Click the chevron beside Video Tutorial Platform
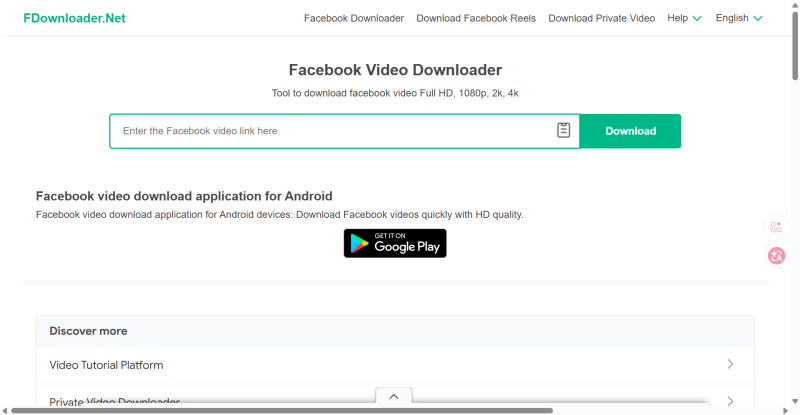 click(730, 364)
